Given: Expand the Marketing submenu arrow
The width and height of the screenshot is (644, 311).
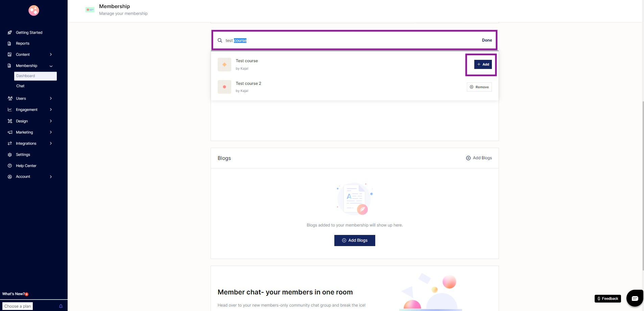Looking at the screenshot, I should [x=51, y=132].
